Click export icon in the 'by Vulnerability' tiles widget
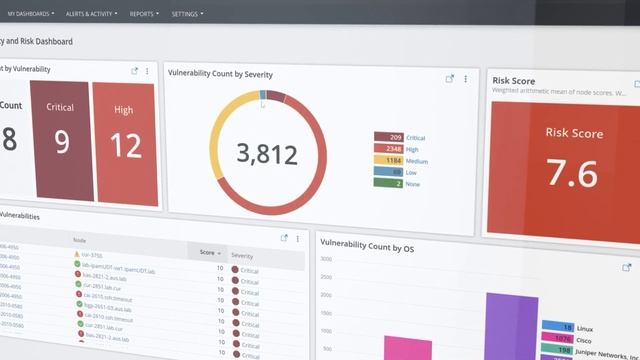640x360 pixels. (x=134, y=71)
